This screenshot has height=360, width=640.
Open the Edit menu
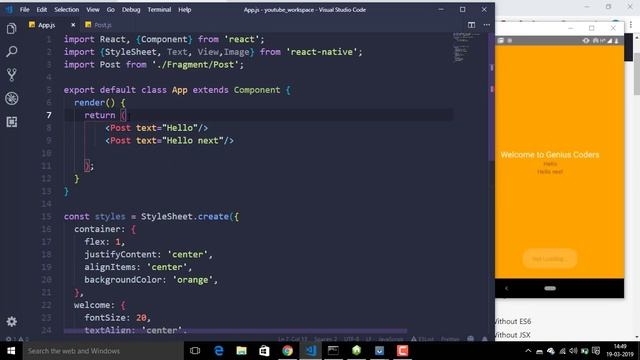[42, 9]
